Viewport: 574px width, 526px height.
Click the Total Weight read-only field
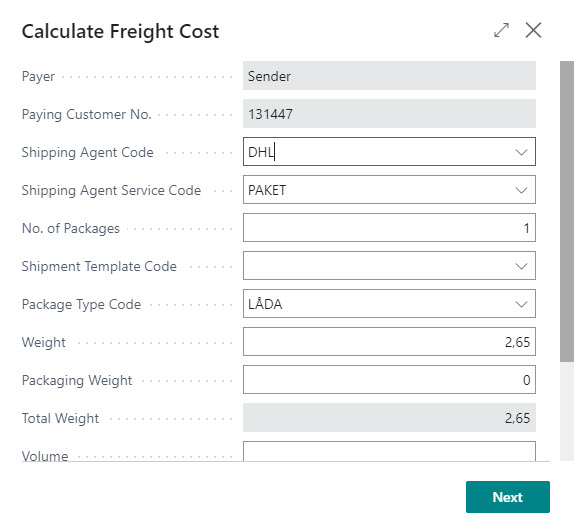tap(389, 418)
